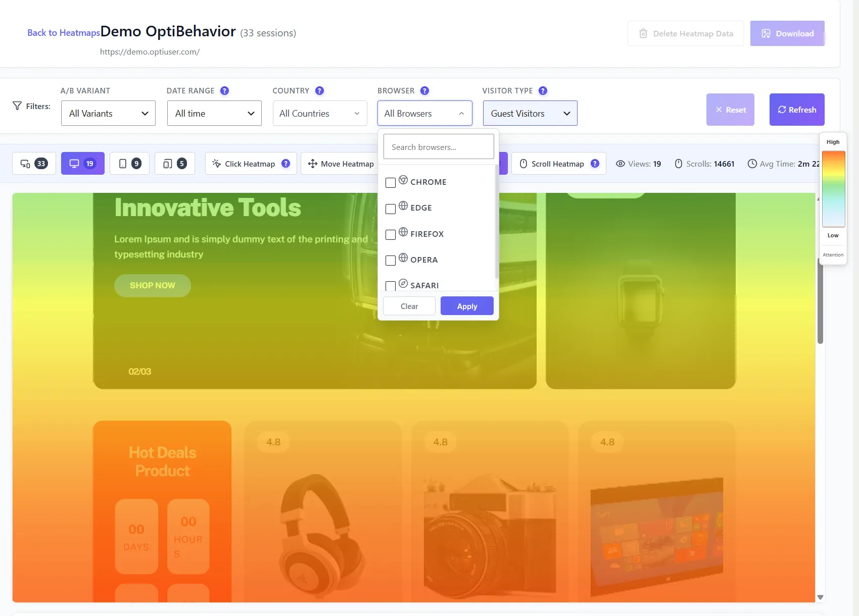Open the All Variants dropdown
This screenshot has height=616, width=859.
coord(108,113)
